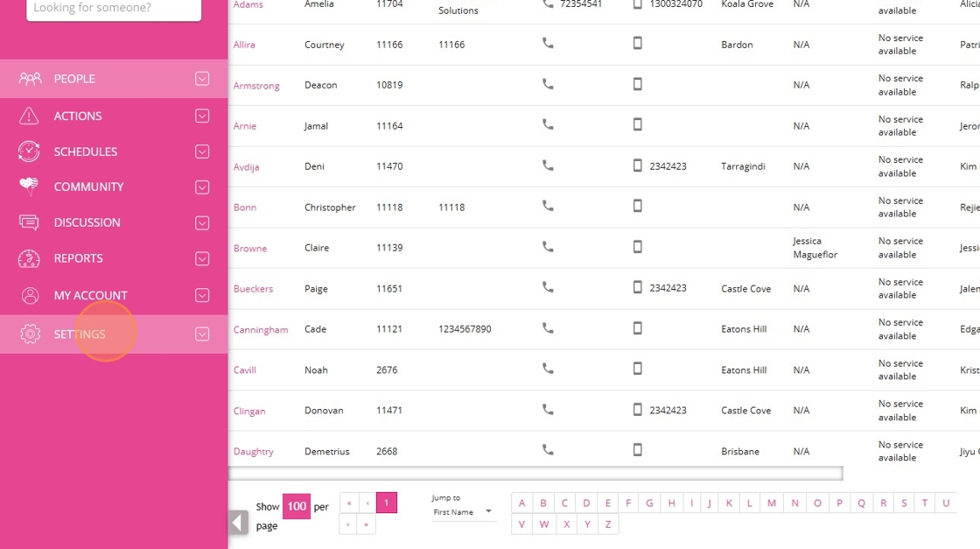Click phone icon in Allira Courtney row

pyautogui.click(x=548, y=43)
